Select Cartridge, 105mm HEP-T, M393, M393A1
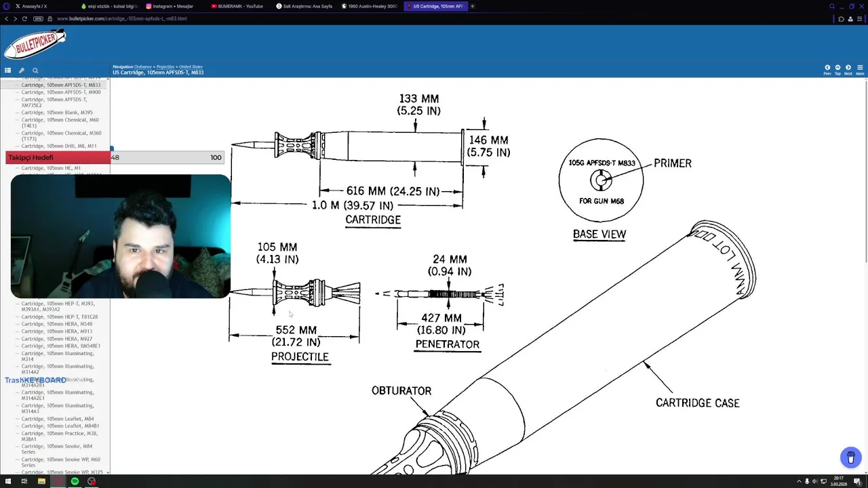This screenshot has height=488, width=868. [x=58, y=306]
